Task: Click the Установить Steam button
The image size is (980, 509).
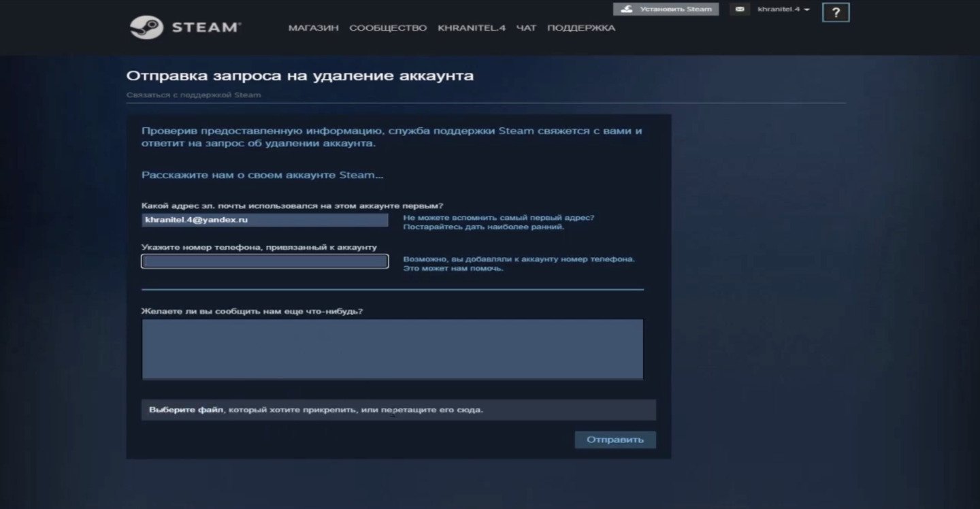Action: [x=666, y=10]
